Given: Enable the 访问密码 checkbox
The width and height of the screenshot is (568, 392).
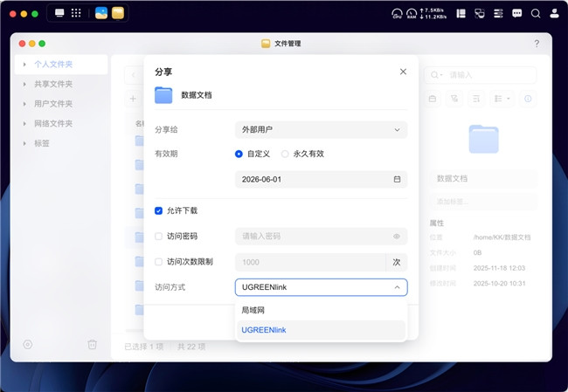Looking at the screenshot, I should point(159,237).
